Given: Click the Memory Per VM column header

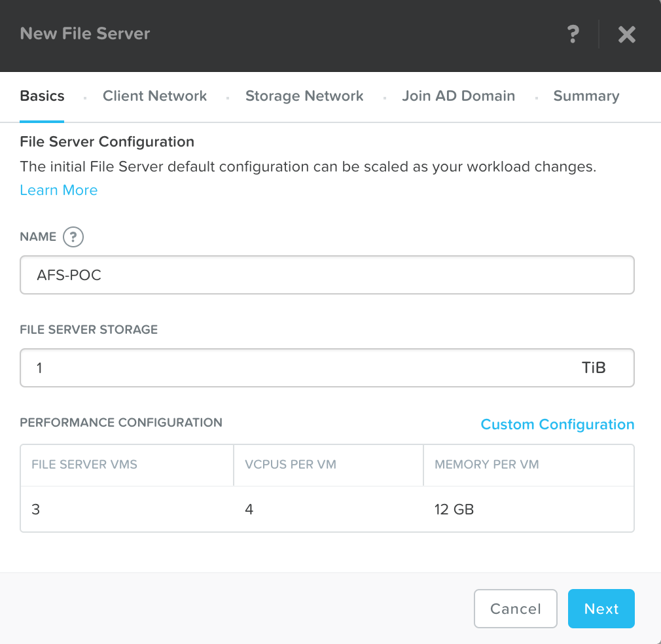Looking at the screenshot, I should tap(486, 465).
